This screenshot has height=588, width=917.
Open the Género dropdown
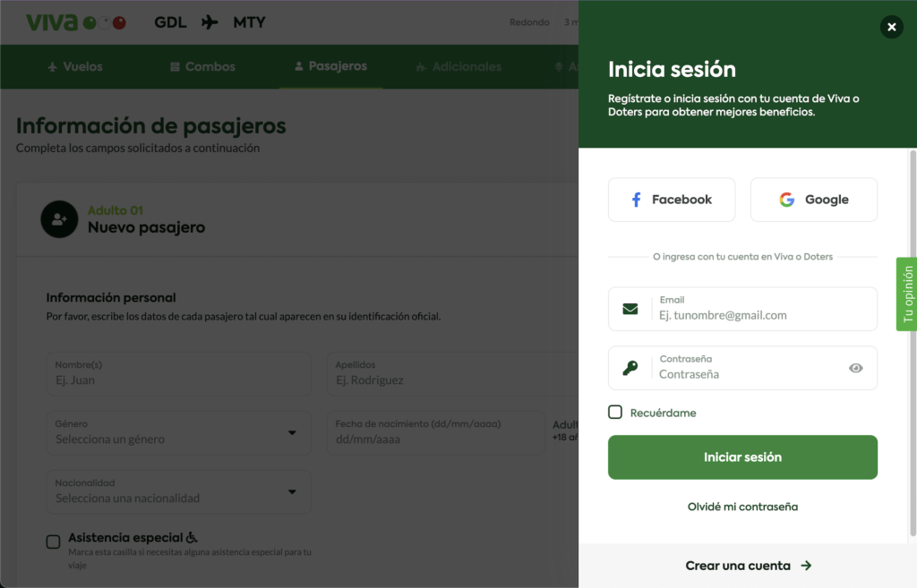click(x=178, y=432)
